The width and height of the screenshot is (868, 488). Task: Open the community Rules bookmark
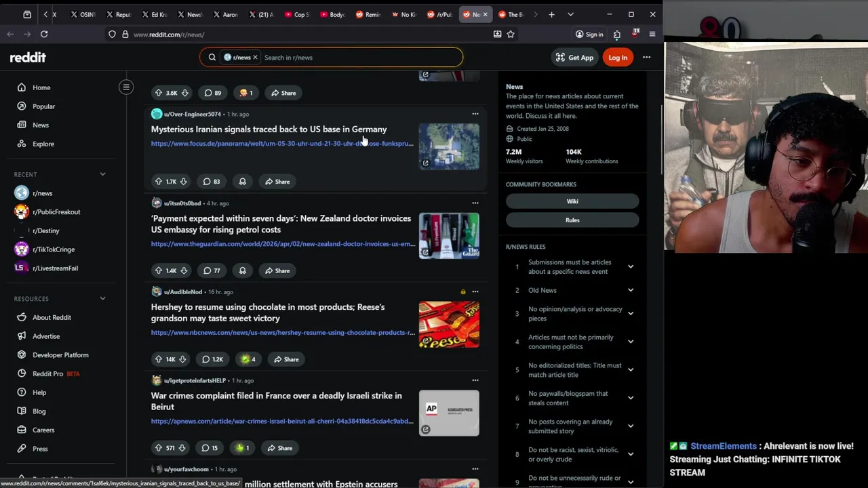572,220
